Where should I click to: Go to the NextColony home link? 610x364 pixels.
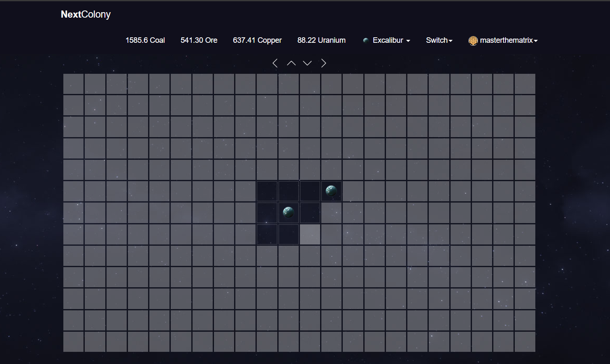[x=86, y=15]
